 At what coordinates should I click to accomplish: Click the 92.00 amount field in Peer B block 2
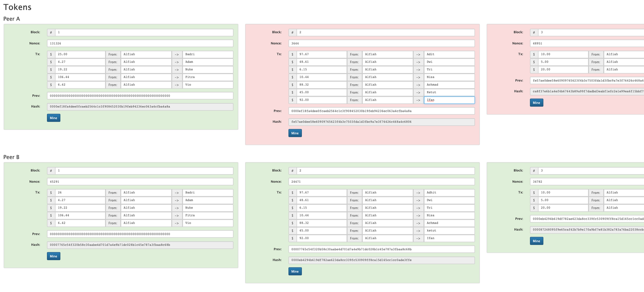point(321,238)
